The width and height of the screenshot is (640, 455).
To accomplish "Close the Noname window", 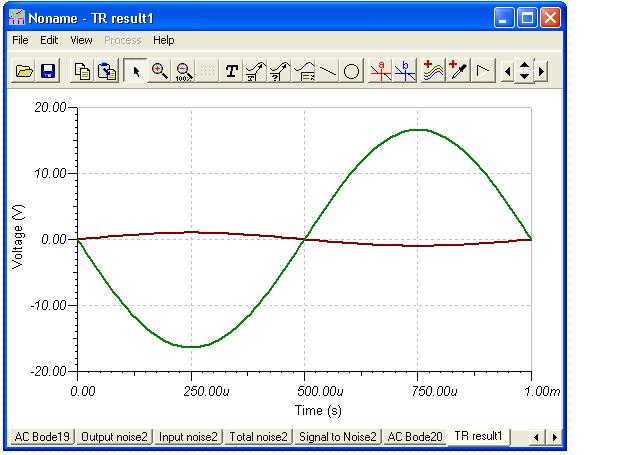I will pos(550,18).
